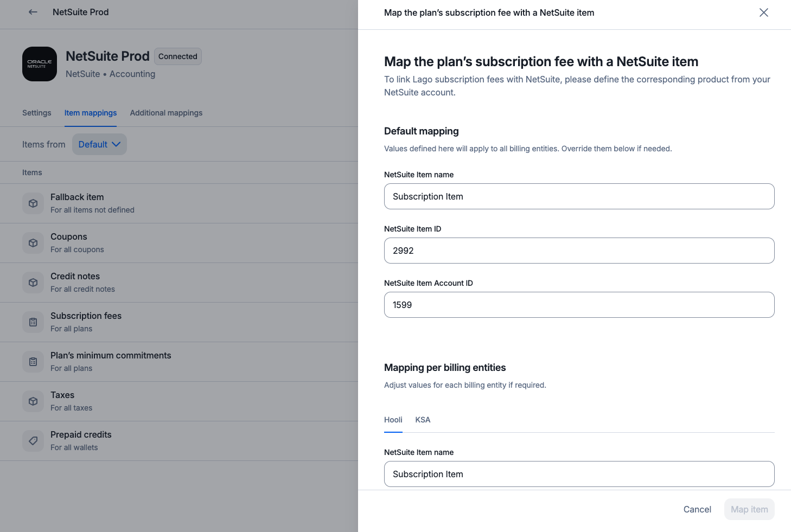Switch to the KSA billing entity tab
This screenshot has width=791, height=532.
tap(423, 420)
